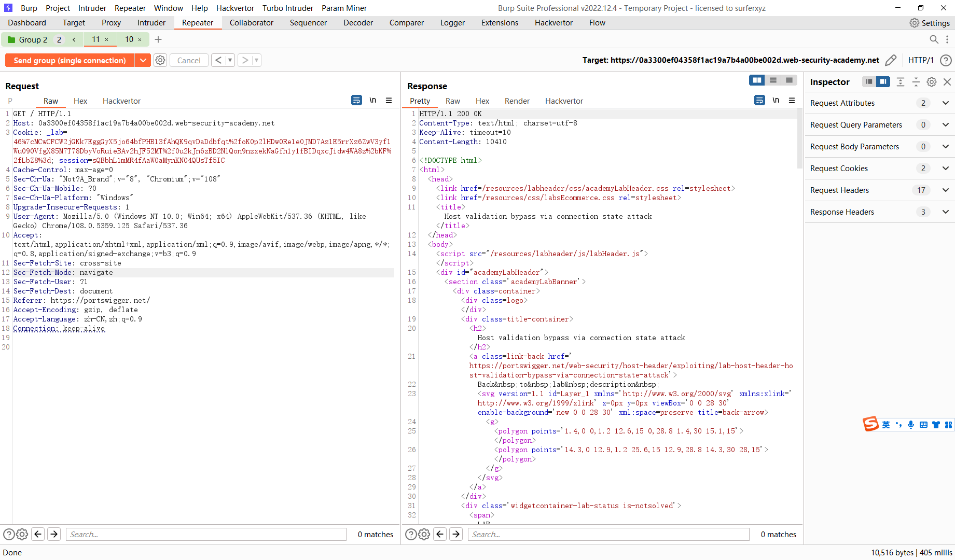Open the Turbo Intruder menu
Screen dimensions: 955x560
(x=287, y=8)
